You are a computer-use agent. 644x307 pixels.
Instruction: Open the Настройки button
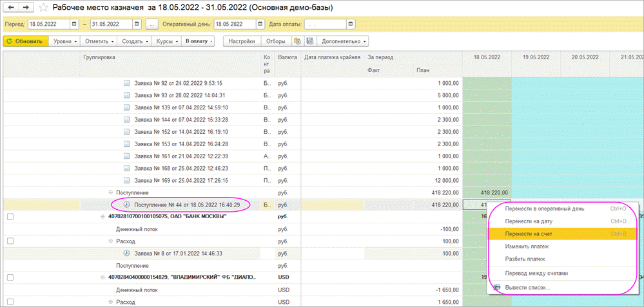pos(242,41)
